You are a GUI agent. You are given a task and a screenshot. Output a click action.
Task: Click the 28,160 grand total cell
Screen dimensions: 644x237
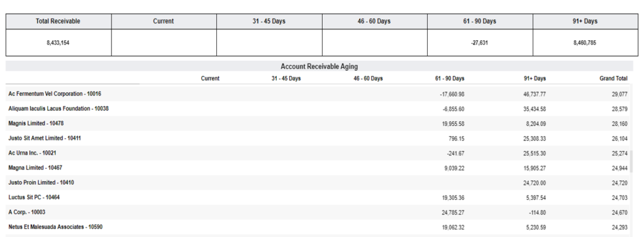pos(619,124)
